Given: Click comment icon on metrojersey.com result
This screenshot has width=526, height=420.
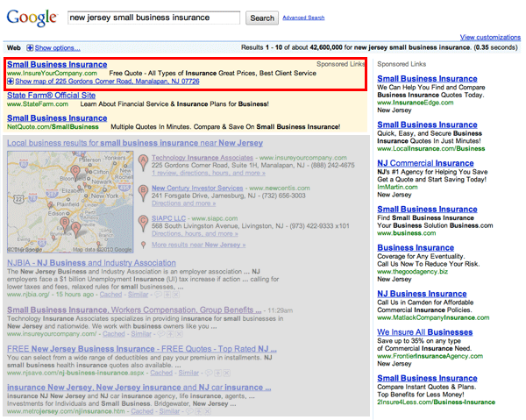Looking at the screenshot, I should pos(189,411).
